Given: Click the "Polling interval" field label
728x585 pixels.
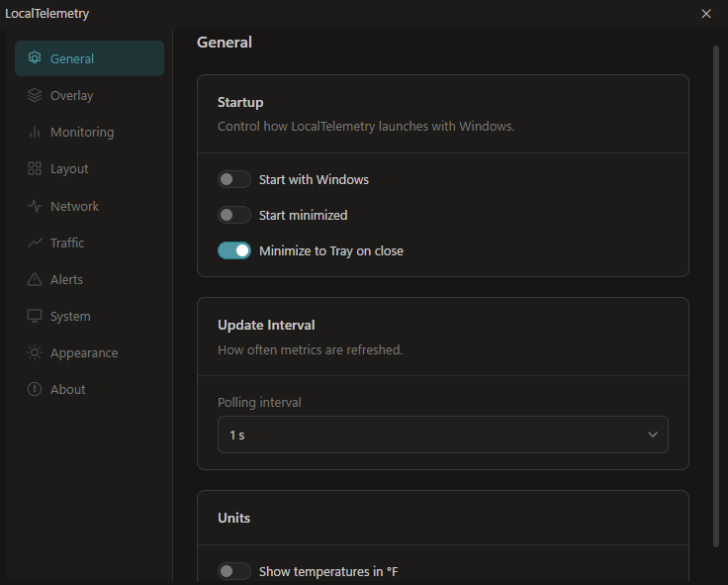Looking at the screenshot, I should 259,403.
